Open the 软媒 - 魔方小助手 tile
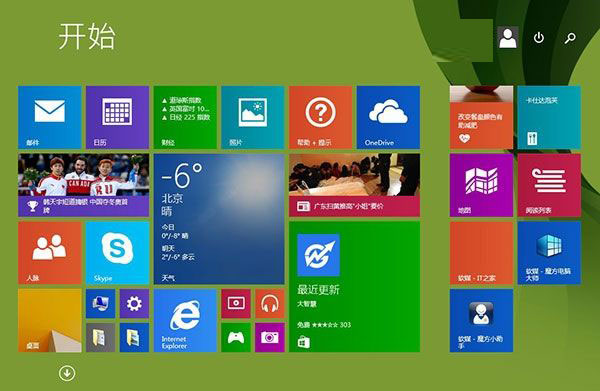Viewport: 600px width, 391px height. [x=481, y=321]
